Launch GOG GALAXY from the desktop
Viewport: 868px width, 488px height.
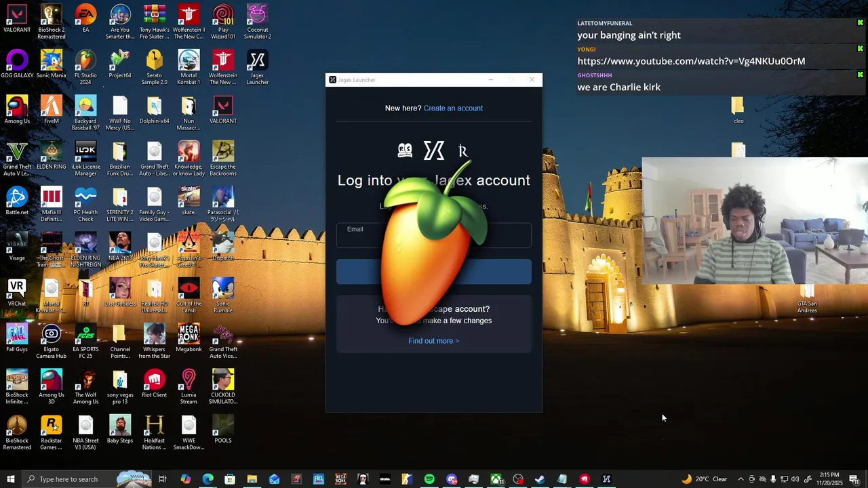coord(17,64)
